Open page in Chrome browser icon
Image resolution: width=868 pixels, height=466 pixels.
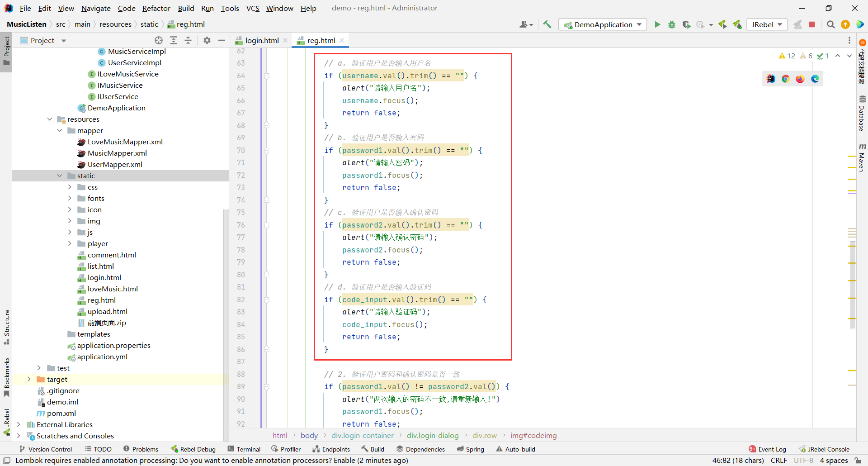[786, 79]
